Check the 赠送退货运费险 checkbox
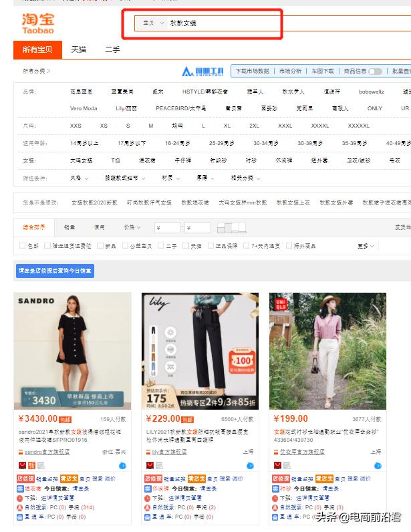The height and width of the screenshot is (532, 411). tap(47, 246)
